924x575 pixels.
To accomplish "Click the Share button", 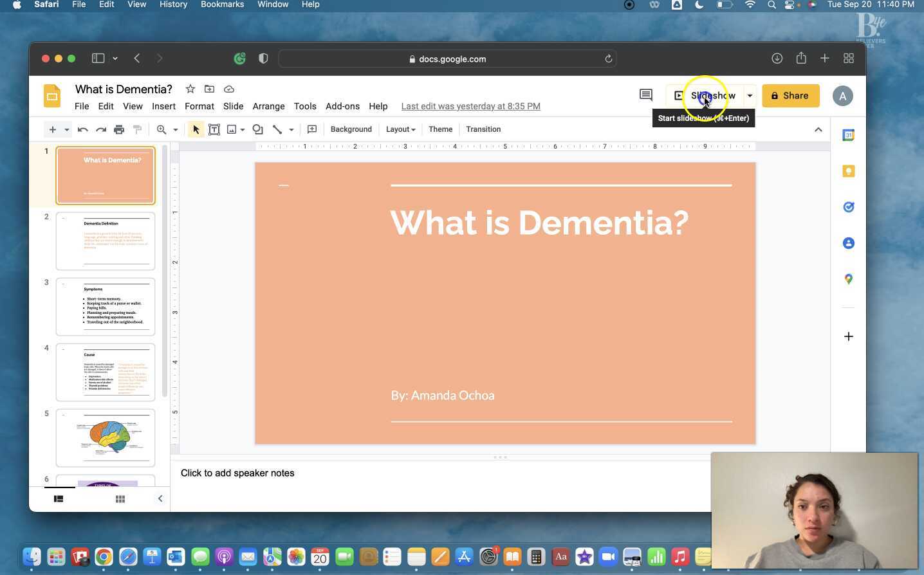I will [791, 96].
